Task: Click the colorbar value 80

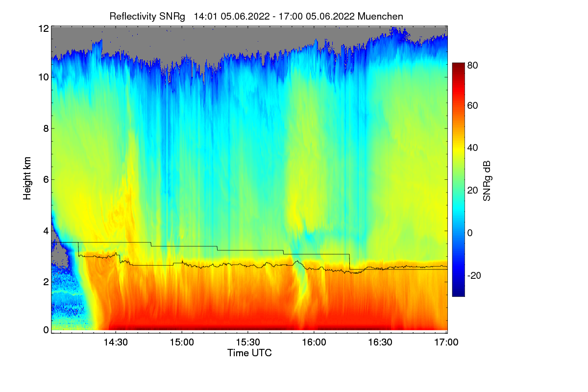Action: coord(472,65)
